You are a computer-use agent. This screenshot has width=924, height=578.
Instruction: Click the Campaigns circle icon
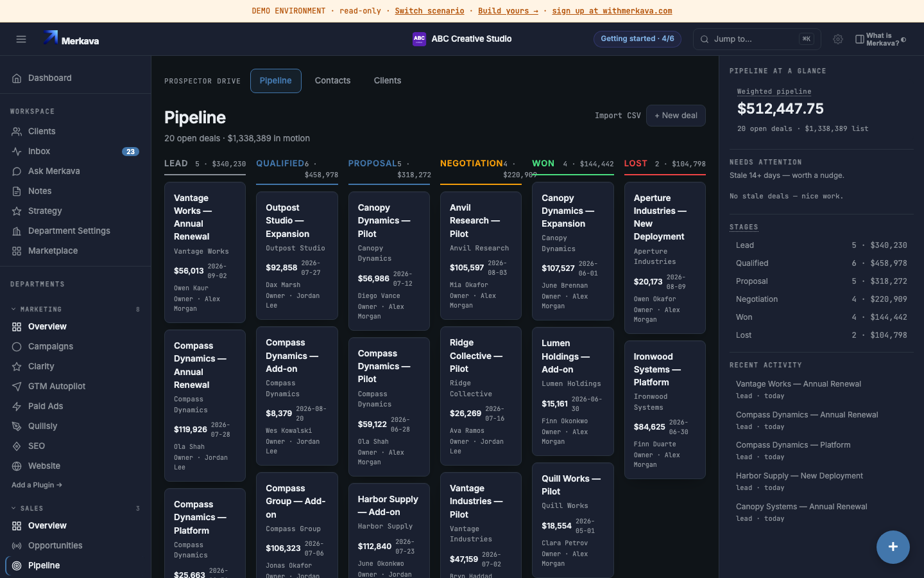click(x=17, y=347)
